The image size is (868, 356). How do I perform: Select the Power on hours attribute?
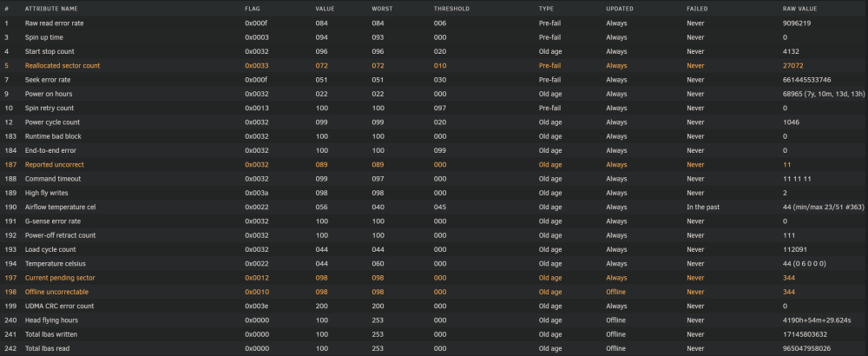49,94
